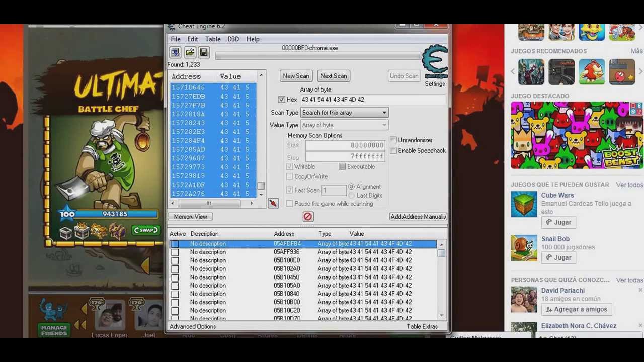Open the process selector computer icon
644x362 pixels.
pyautogui.click(x=175, y=52)
